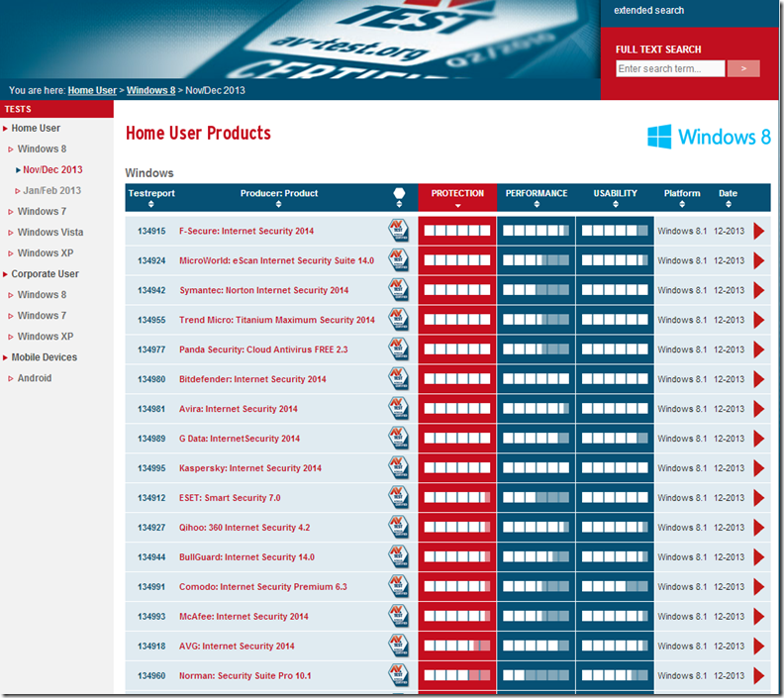The image size is (784, 698).
Task: Sort table by PROTECTION score
Action: 457,206
